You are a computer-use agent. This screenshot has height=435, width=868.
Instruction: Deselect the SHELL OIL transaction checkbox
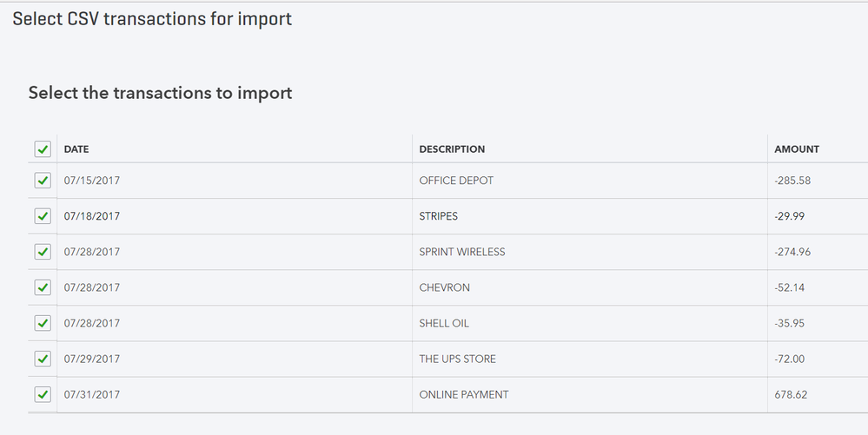click(x=43, y=323)
